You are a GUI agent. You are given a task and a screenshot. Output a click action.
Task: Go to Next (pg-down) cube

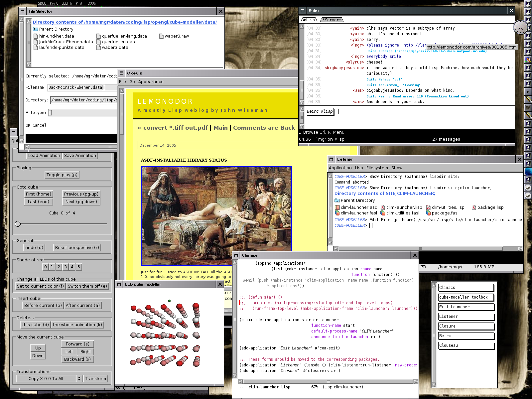click(81, 202)
